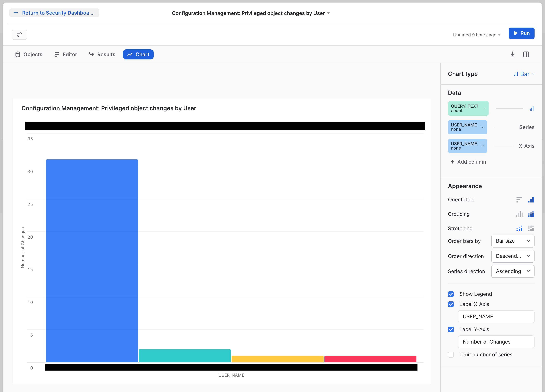Open the Bar chart type dropdown

(x=524, y=74)
